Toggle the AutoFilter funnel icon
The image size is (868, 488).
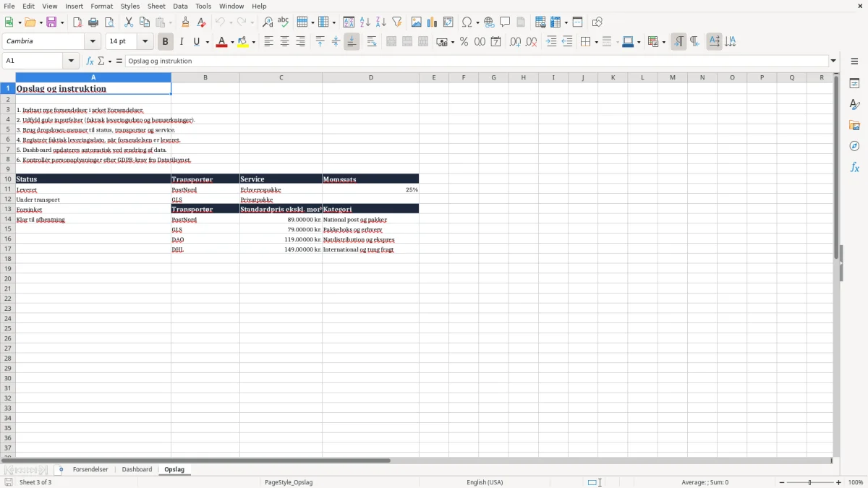pyautogui.click(x=397, y=22)
